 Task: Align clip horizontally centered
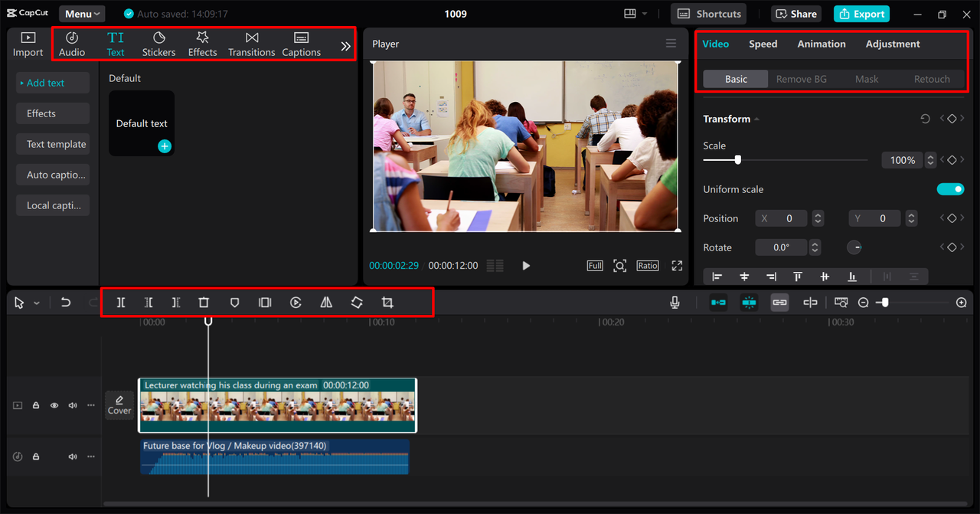pos(744,277)
